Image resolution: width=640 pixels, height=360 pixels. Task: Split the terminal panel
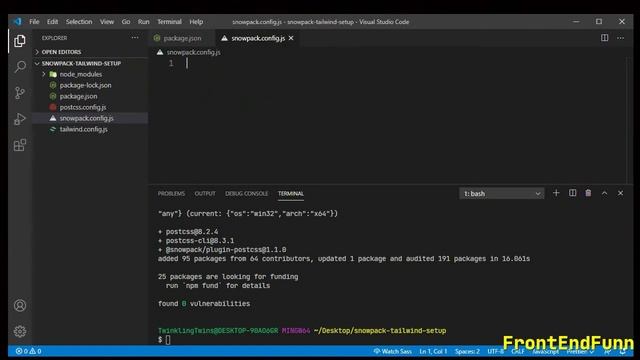pos(572,193)
